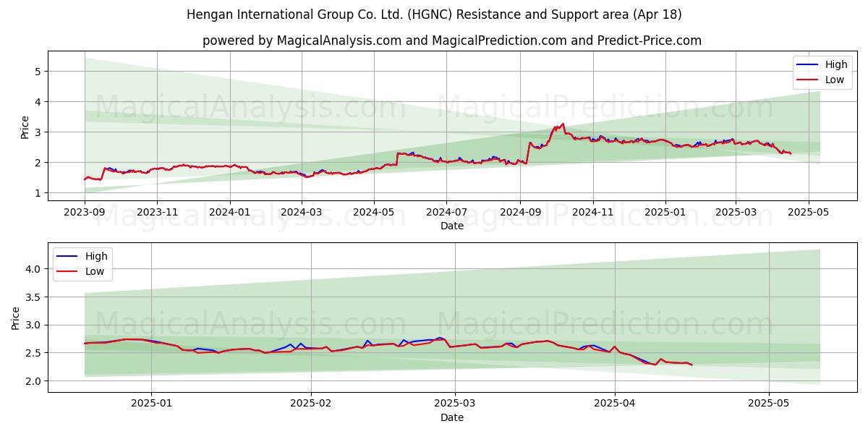
Task: Click the top chart's 'Price' y-axis label
Action: pyautogui.click(x=25, y=127)
